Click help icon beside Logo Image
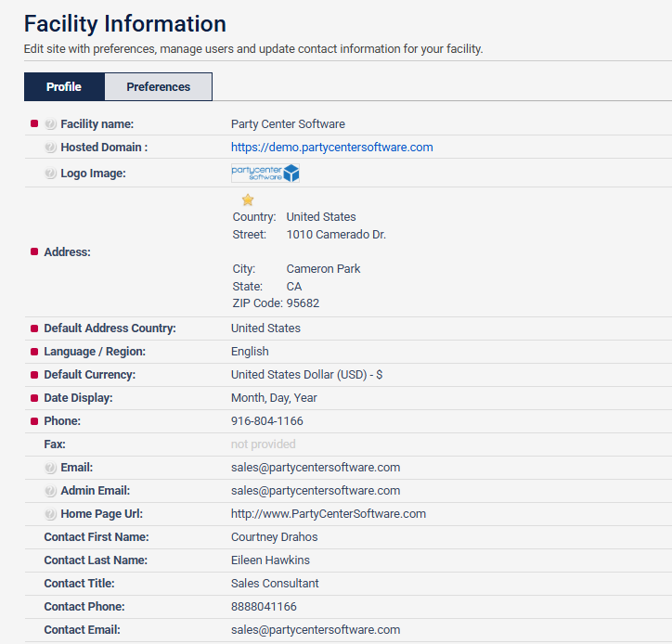 pyautogui.click(x=50, y=174)
